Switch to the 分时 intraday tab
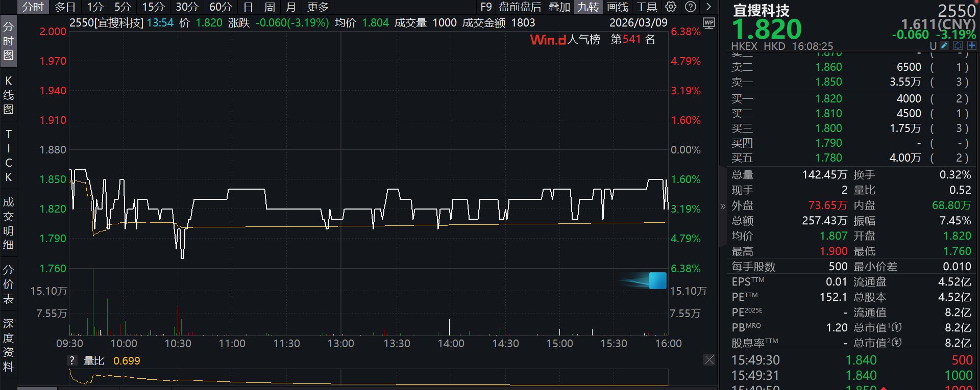This screenshot has width=980, height=390. 33,7
